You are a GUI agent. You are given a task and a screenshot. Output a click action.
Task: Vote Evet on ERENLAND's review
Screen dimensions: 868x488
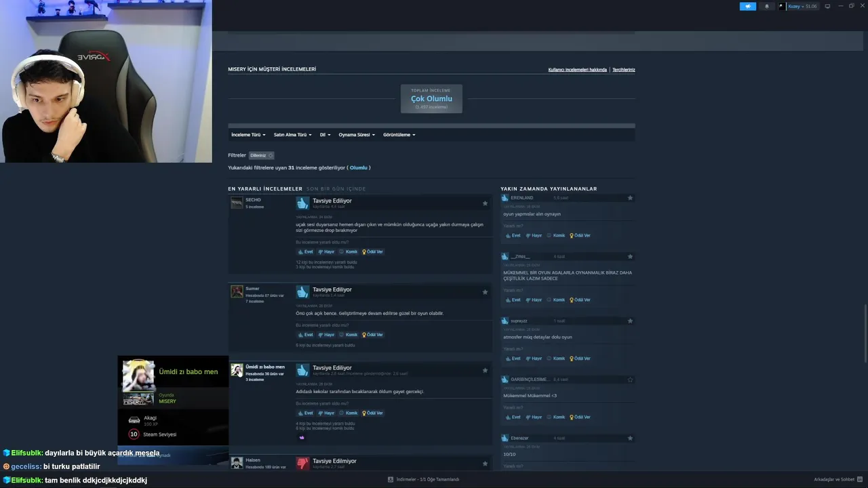(513, 235)
